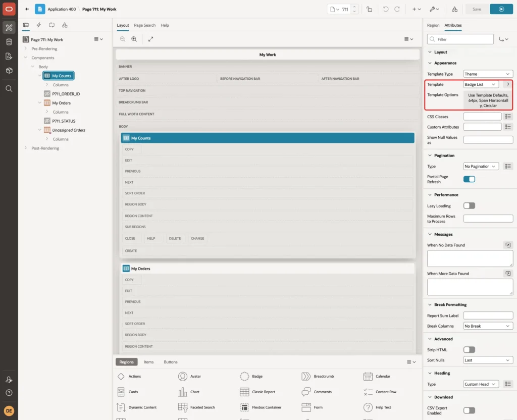Go back using the left arrow icon
The width and height of the screenshot is (517, 420).
coord(27,9)
